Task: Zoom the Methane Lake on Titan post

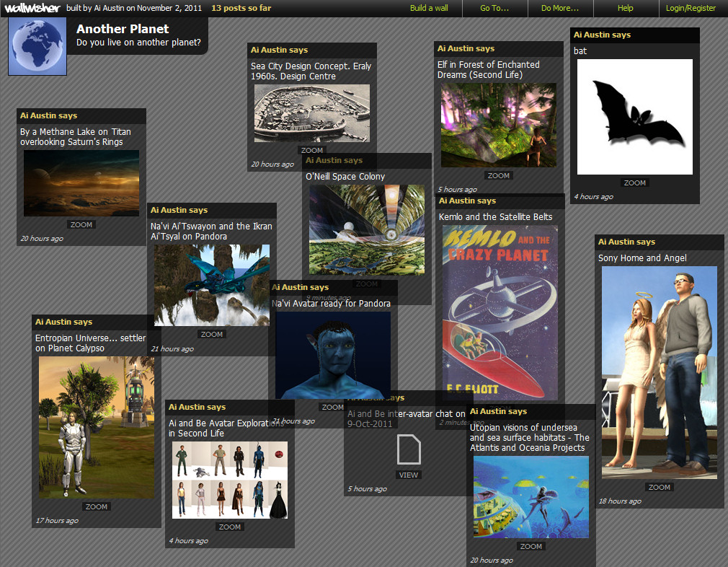Action: [81, 224]
